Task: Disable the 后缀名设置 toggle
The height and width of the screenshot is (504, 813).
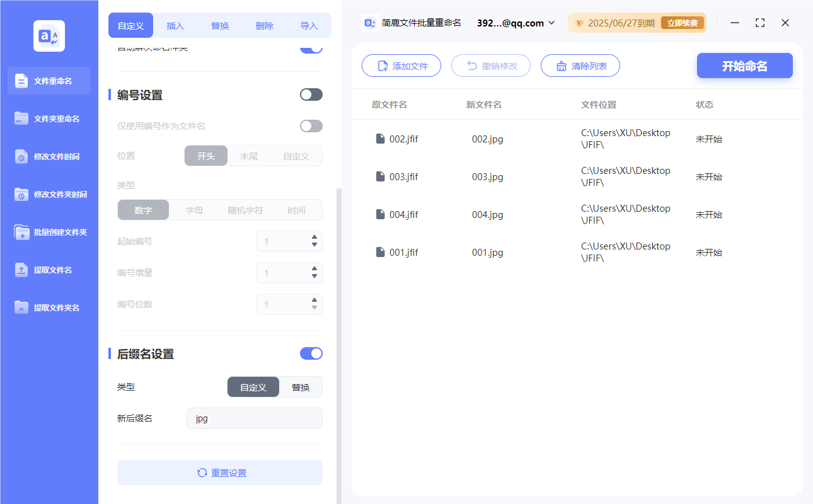Action: pyautogui.click(x=311, y=353)
